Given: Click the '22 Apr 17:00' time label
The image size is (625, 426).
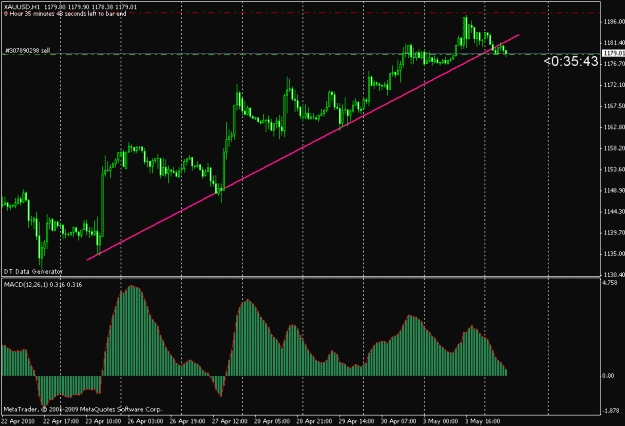Looking at the screenshot, I should [61, 421].
